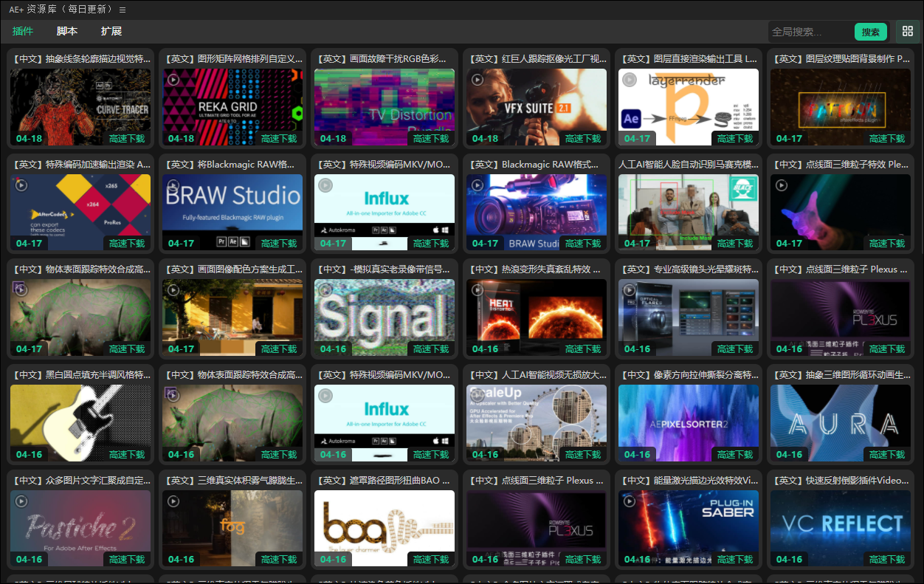The image size is (924, 584).
Task: Click 高速下载 on the AI face mosaic card
Action: coord(736,244)
